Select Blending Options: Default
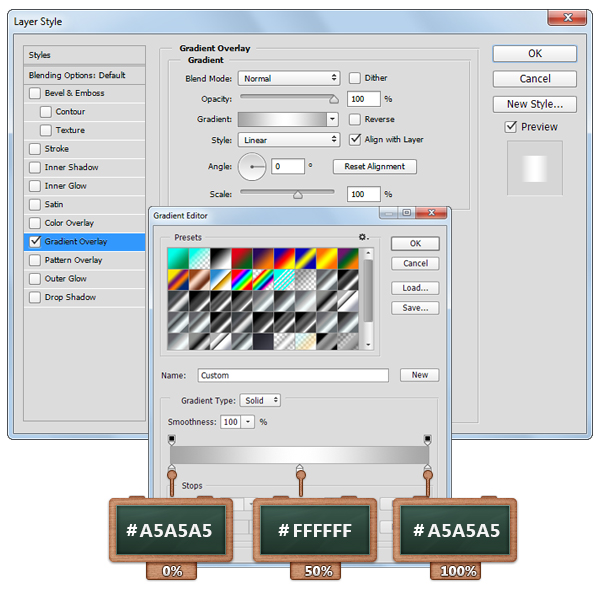600x600 pixels. pyautogui.click(x=84, y=75)
